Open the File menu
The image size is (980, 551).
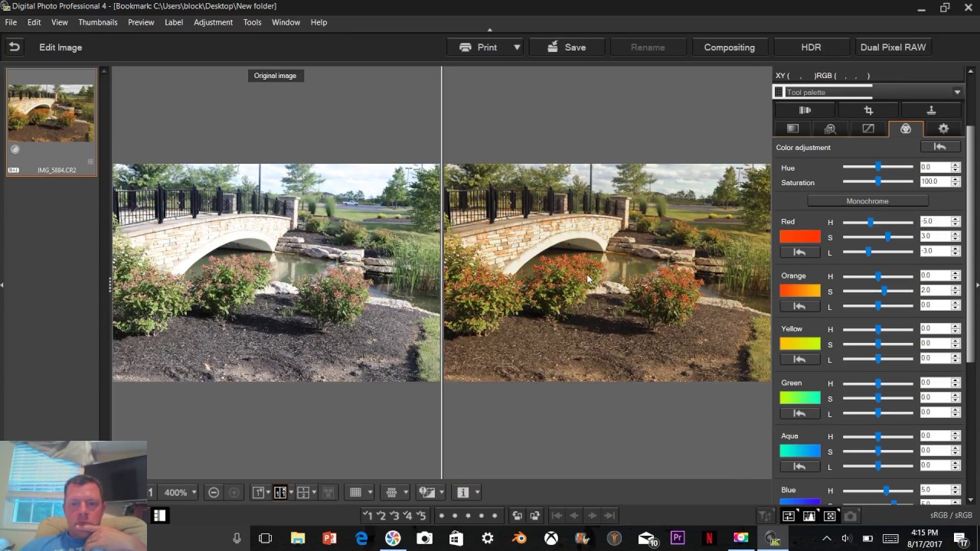pos(11,22)
